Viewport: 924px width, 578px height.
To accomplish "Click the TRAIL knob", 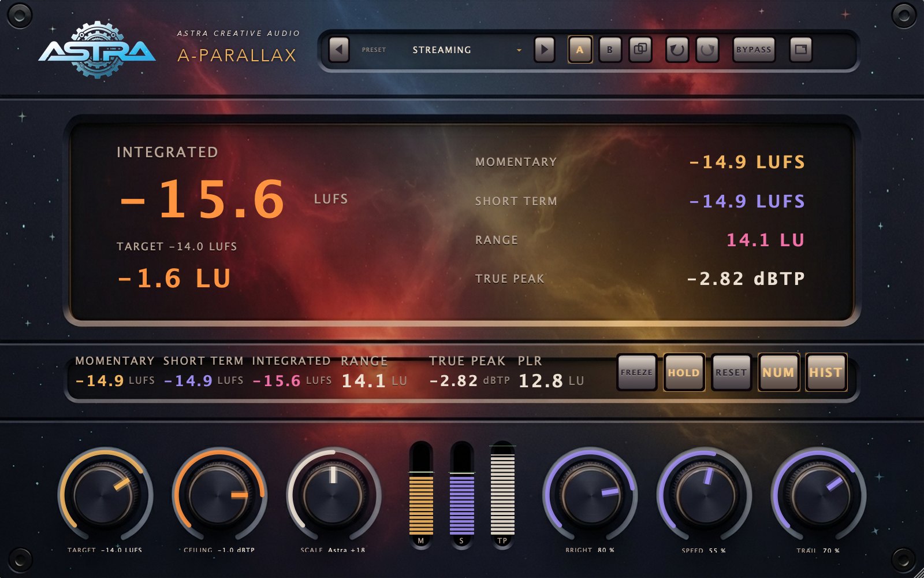I will (x=819, y=495).
